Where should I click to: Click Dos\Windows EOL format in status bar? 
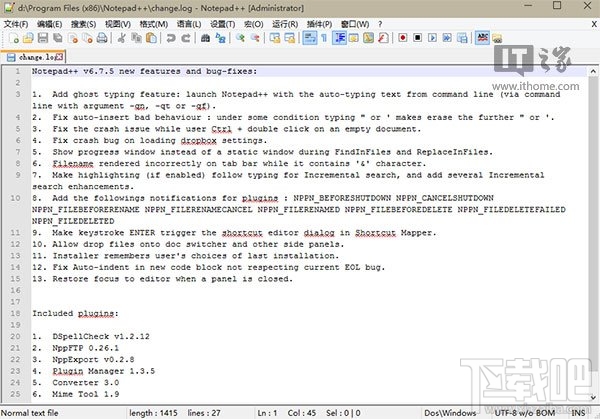click(x=450, y=413)
